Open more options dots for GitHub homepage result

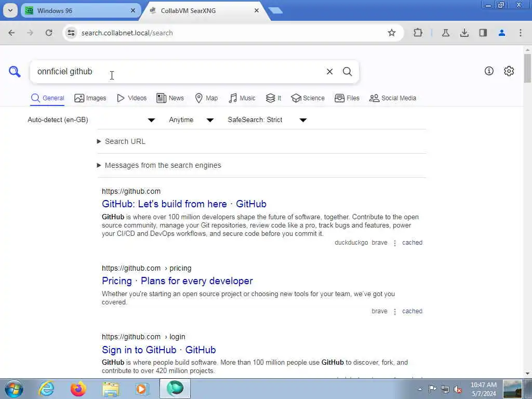click(395, 243)
